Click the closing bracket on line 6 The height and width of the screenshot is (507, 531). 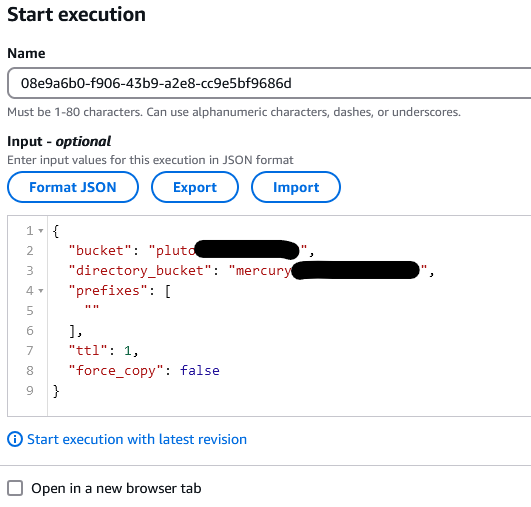[x=72, y=331]
